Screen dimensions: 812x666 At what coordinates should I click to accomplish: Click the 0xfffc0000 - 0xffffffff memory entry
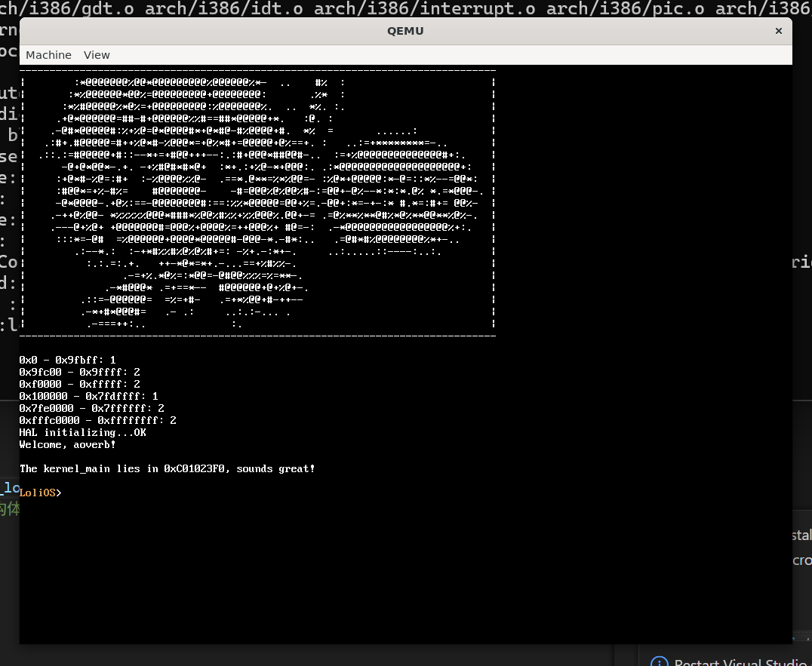click(97, 420)
